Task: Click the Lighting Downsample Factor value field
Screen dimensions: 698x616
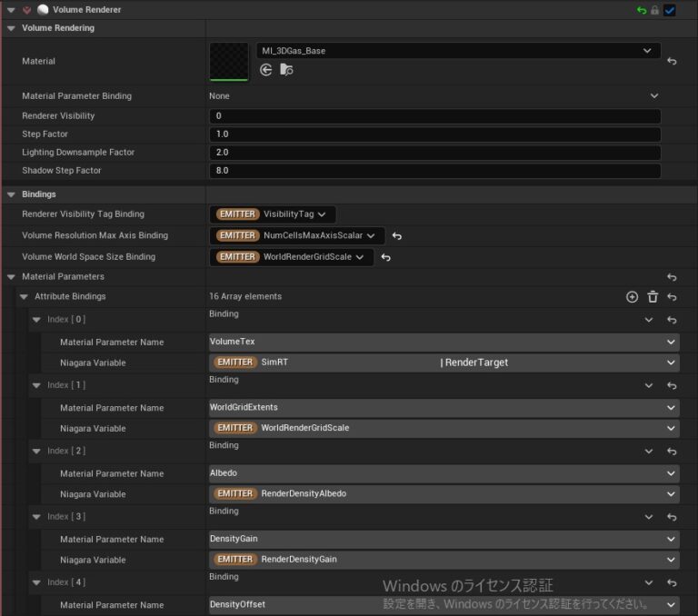Action: point(434,153)
